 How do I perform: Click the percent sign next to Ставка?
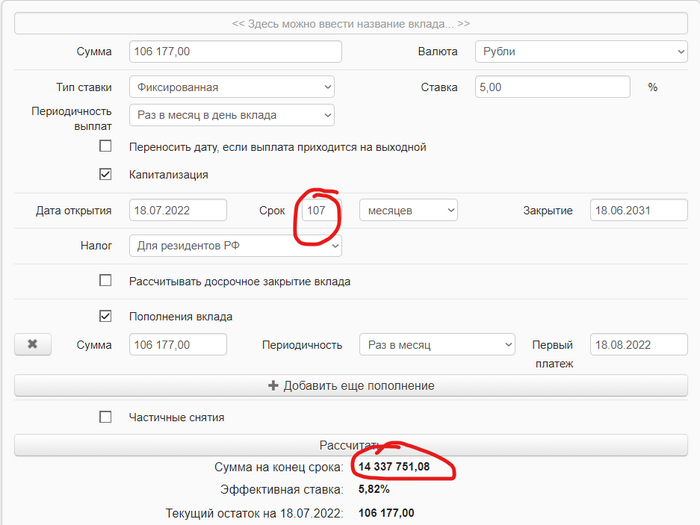click(x=653, y=87)
